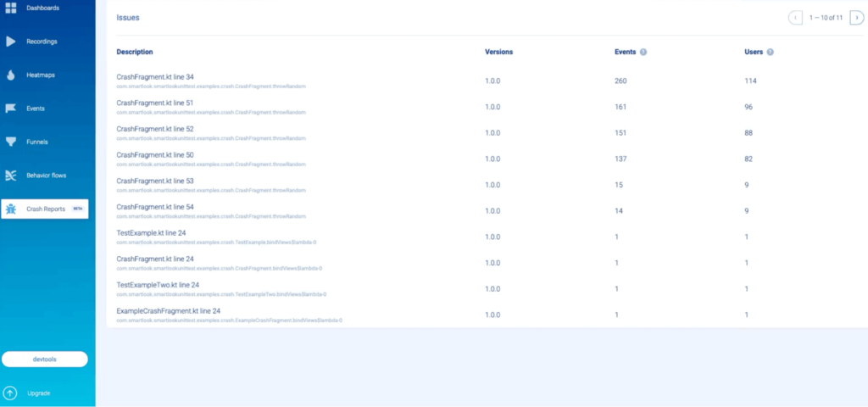
Task: Go to next page of issues
Action: [856, 18]
